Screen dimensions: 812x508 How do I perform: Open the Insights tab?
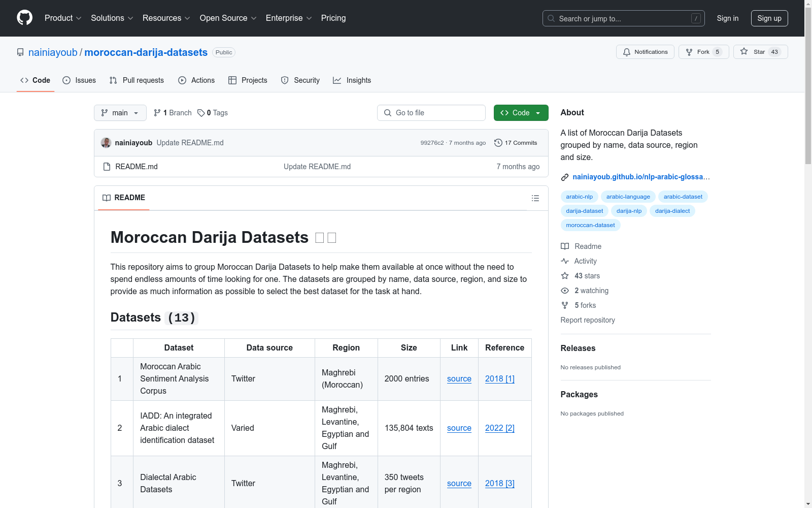pyautogui.click(x=352, y=80)
